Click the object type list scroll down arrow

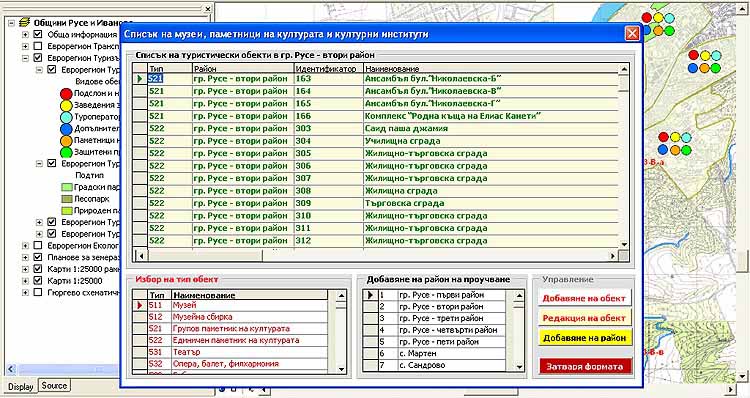pos(341,368)
